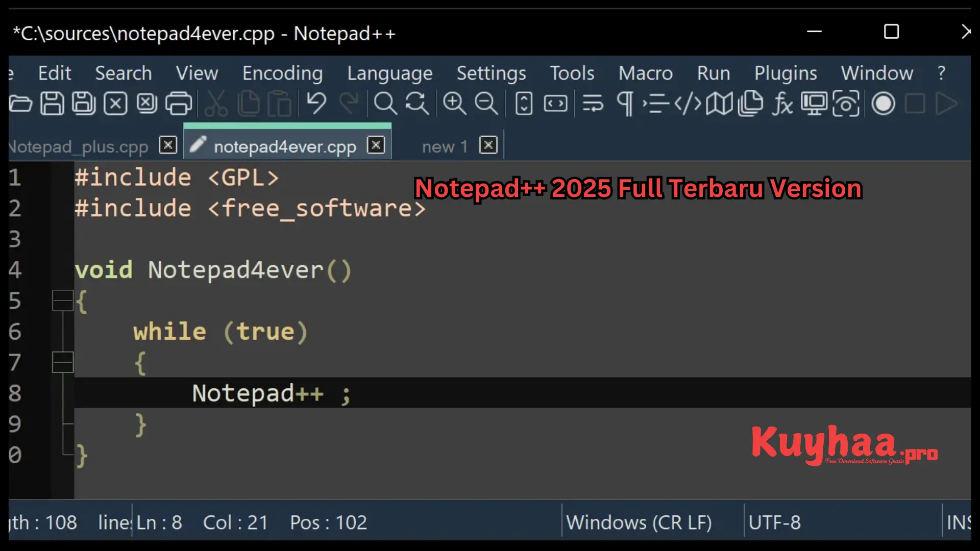Click the Save file toolbar icon
The image size is (980, 551).
(52, 104)
